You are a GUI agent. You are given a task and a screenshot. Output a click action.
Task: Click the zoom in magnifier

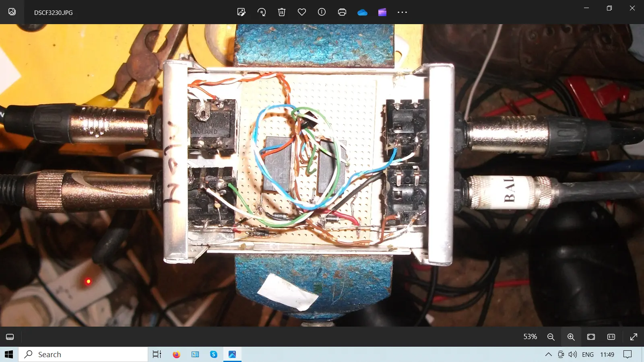pyautogui.click(x=571, y=337)
